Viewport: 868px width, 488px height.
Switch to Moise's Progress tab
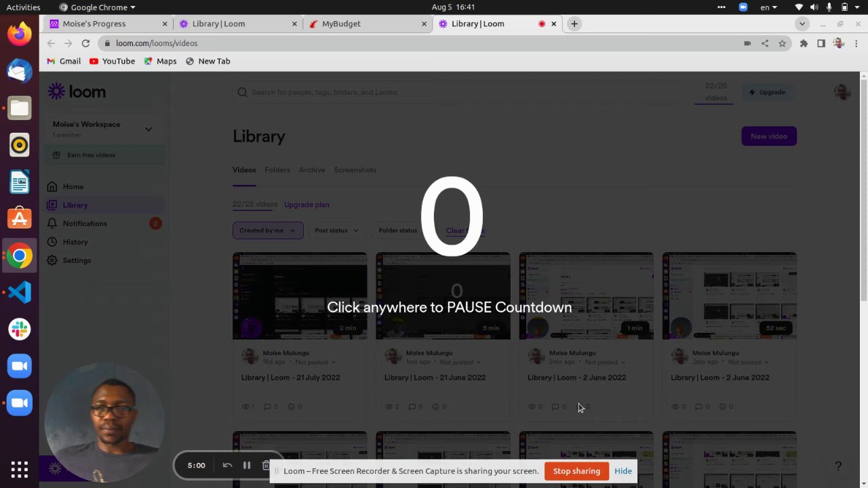tap(107, 24)
